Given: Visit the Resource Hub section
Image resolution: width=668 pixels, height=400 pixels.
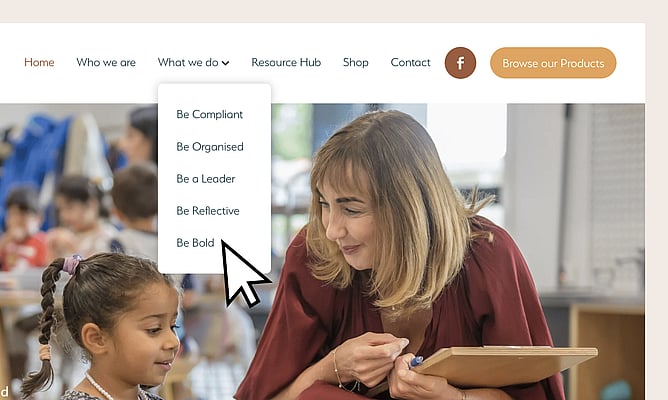Looking at the screenshot, I should coord(286,63).
